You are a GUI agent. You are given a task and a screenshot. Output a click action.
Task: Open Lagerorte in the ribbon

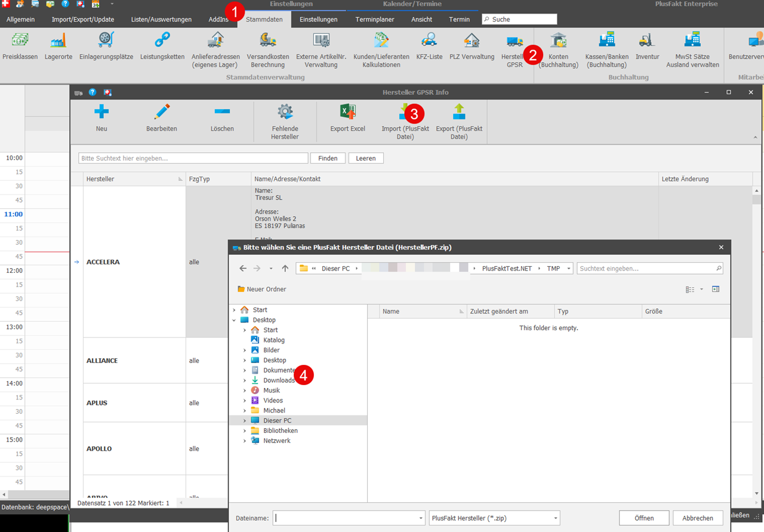click(x=58, y=47)
